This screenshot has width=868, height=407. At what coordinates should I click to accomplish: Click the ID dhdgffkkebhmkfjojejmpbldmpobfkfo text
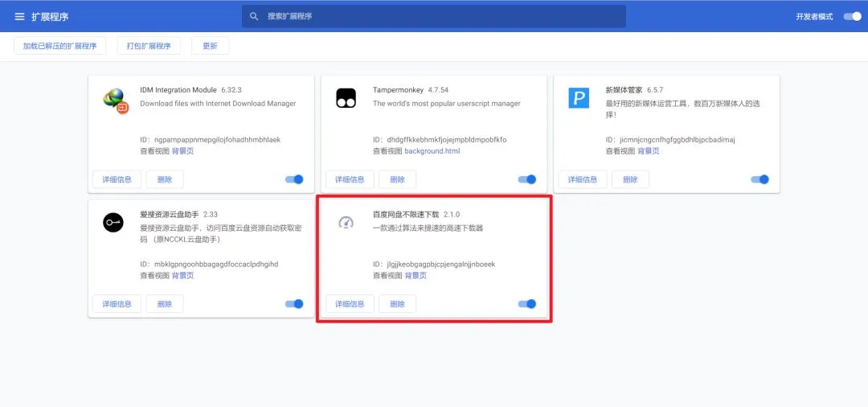click(447, 139)
